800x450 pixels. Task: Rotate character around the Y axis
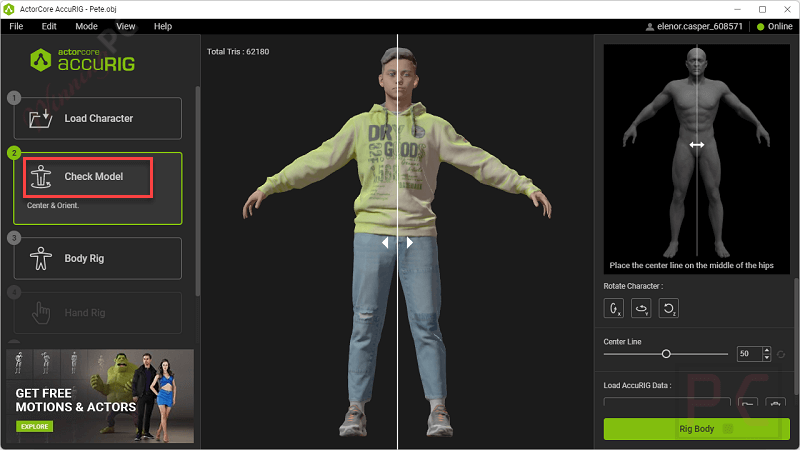[x=641, y=308]
